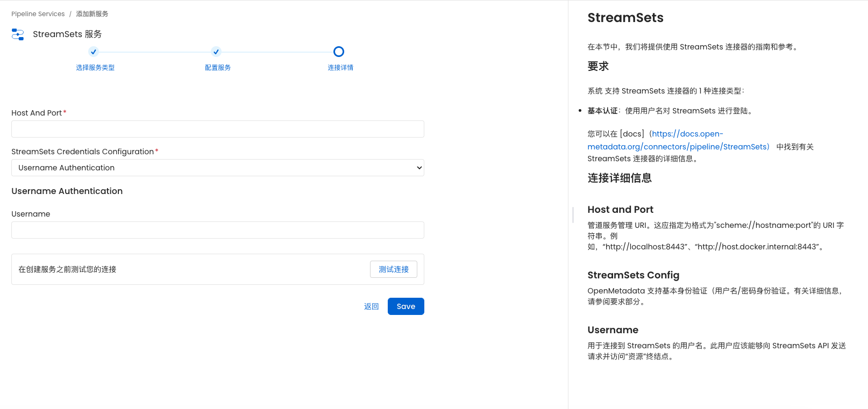Click the 选择服务类型 step checkmark
Image resolution: width=868 pixels, height=409 pixels.
(x=94, y=52)
